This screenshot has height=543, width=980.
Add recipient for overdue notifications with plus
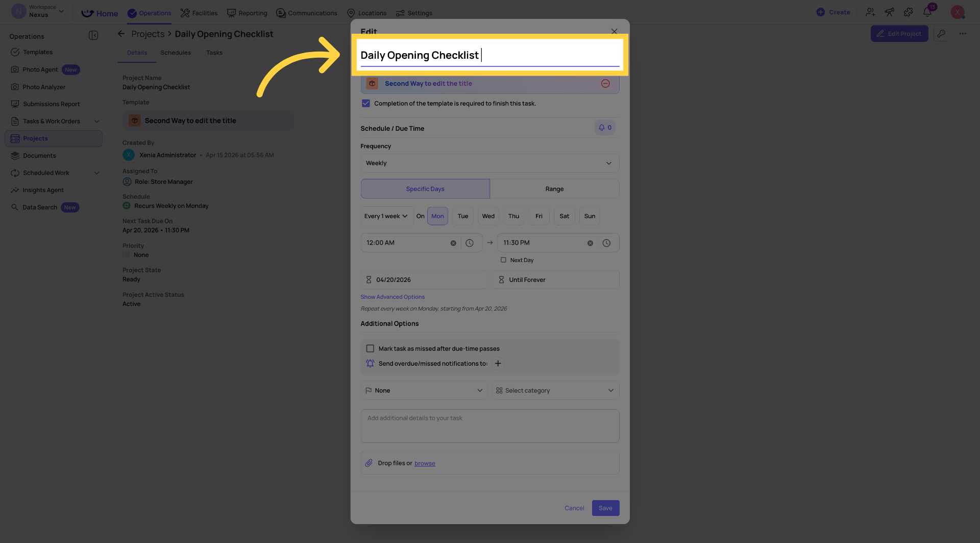tap(498, 364)
